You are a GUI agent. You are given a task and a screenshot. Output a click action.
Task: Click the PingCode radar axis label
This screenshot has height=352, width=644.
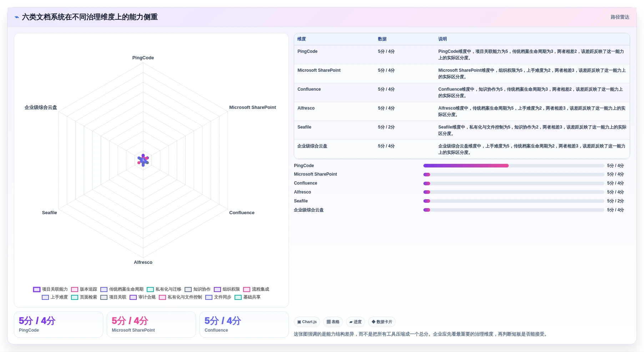(x=143, y=58)
